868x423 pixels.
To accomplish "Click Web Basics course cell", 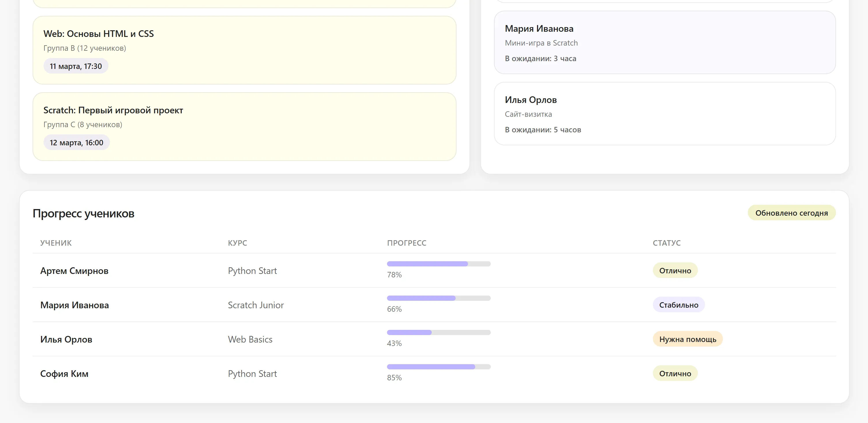I will (x=250, y=339).
